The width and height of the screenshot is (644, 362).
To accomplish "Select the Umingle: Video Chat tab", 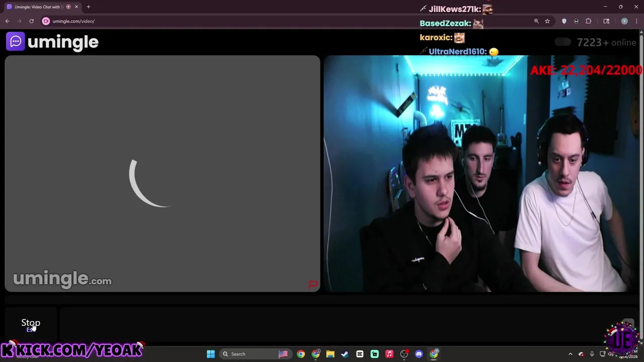I will [42, 7].
